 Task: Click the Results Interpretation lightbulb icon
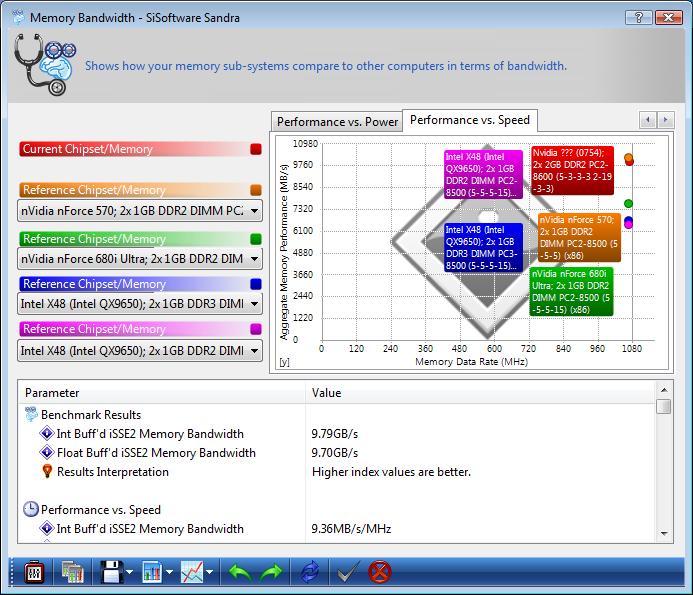(x=47, y=471)
